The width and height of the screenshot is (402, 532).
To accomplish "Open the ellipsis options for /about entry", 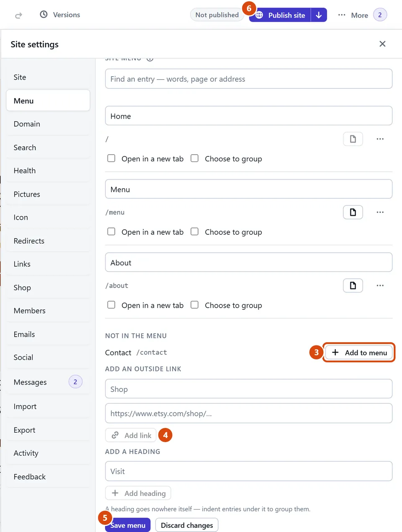I will tap(380, 285).
